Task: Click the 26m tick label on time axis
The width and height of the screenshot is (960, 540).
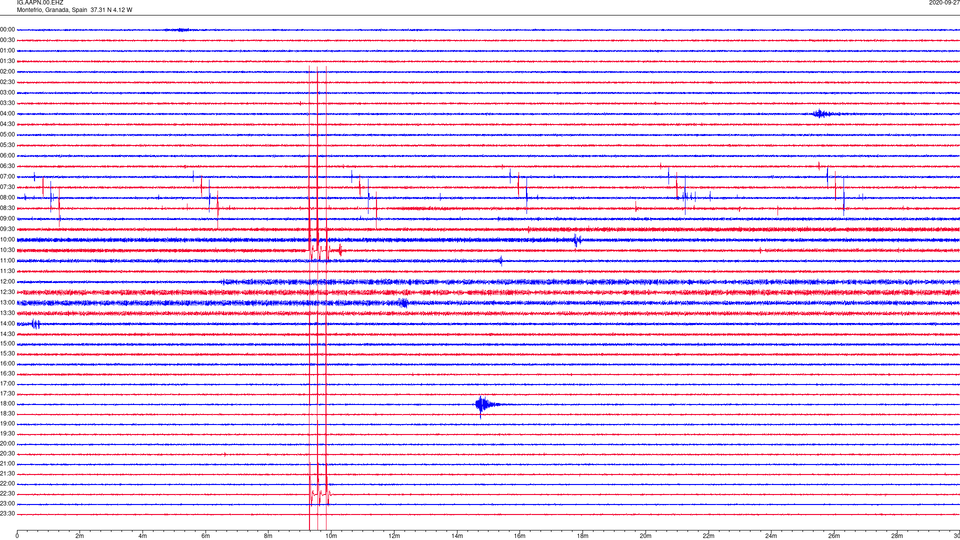Action: tap(834, 536)
